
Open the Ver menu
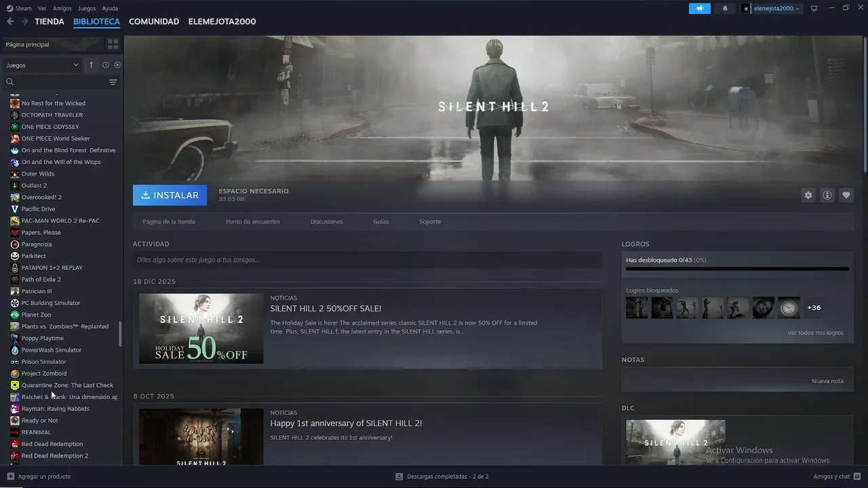(42, 8)
